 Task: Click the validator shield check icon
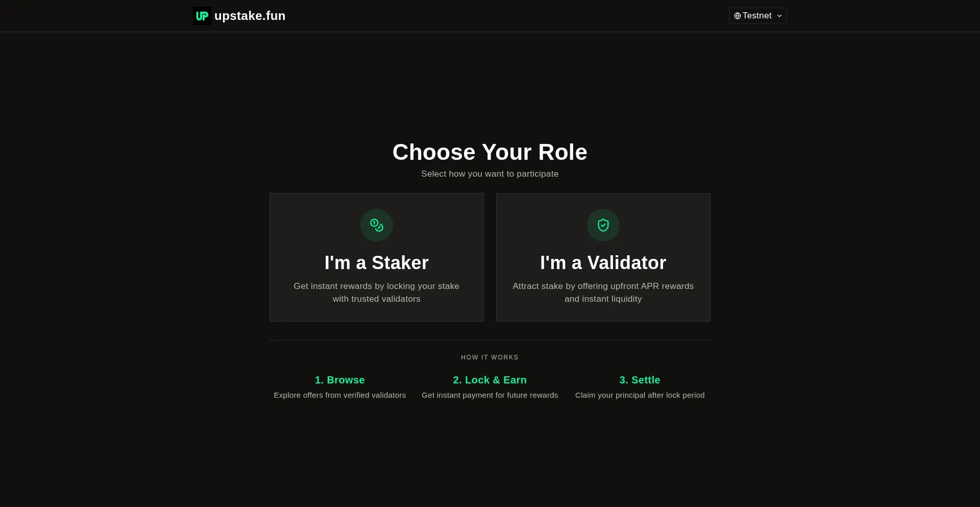(x=603, y=225)
